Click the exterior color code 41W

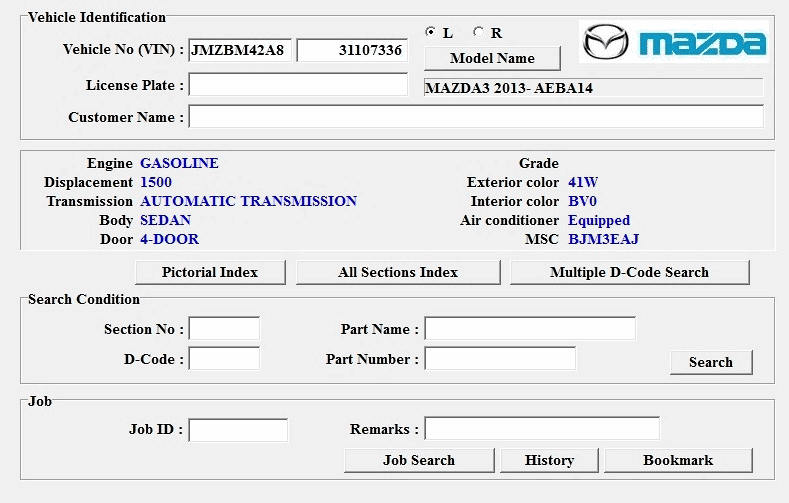tap(583, 182)
